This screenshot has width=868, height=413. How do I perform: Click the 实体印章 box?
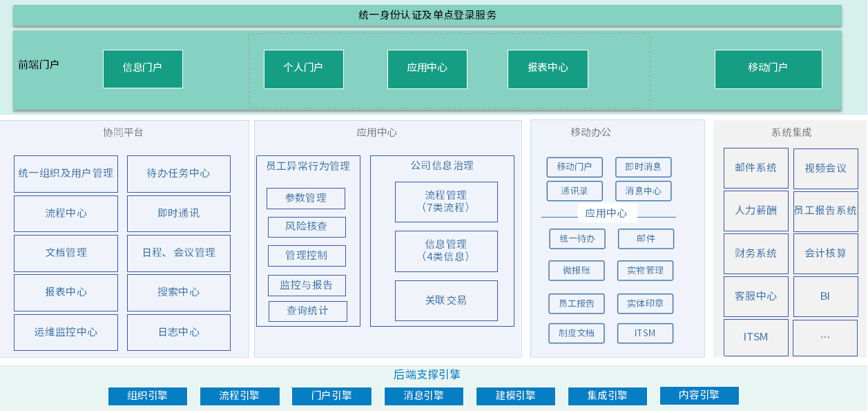[x=645, y=304]
